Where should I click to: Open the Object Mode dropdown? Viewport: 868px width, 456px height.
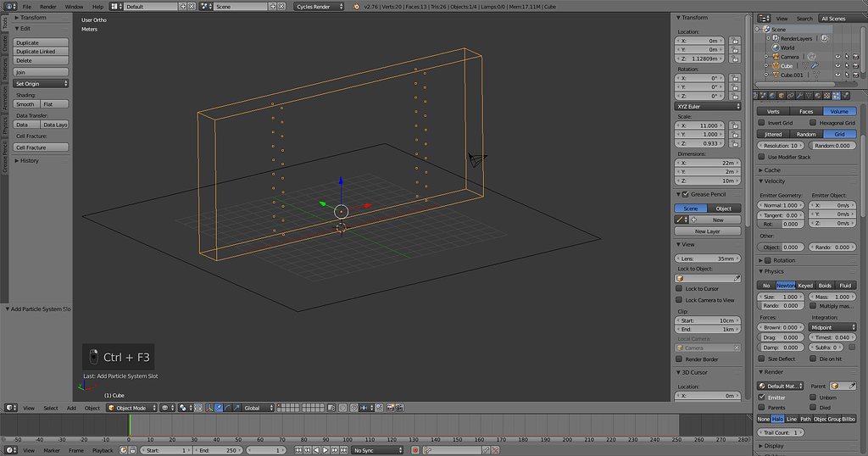(131, 408)
